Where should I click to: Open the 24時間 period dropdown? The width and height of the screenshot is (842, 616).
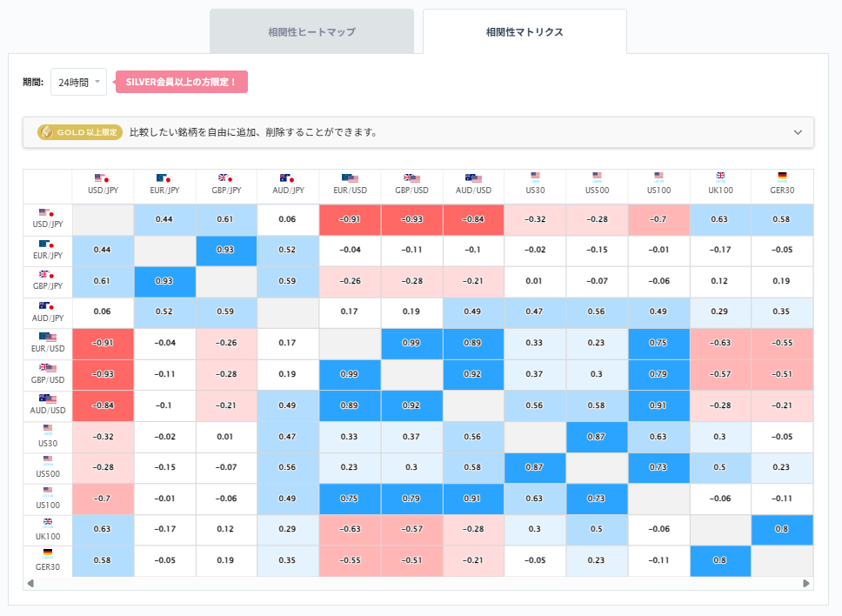(78, 83)
